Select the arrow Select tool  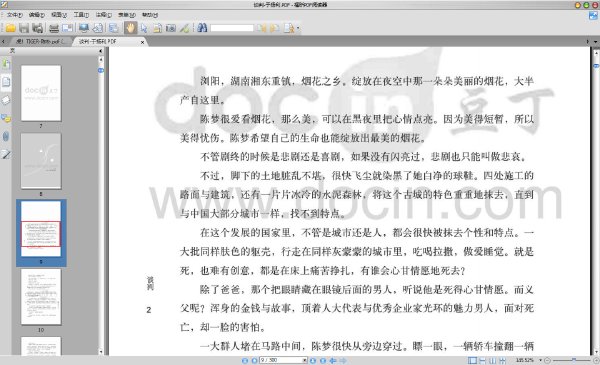(x=144, y=28)
